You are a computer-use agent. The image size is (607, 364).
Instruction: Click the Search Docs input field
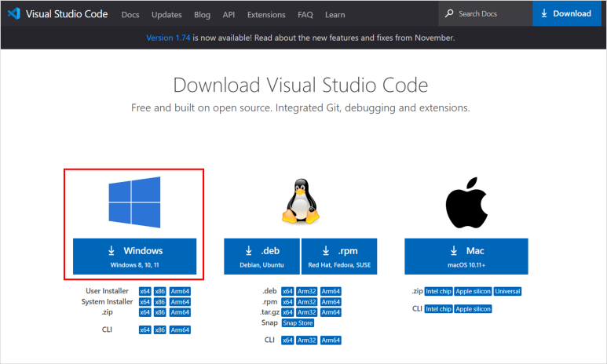coord(485,13)
